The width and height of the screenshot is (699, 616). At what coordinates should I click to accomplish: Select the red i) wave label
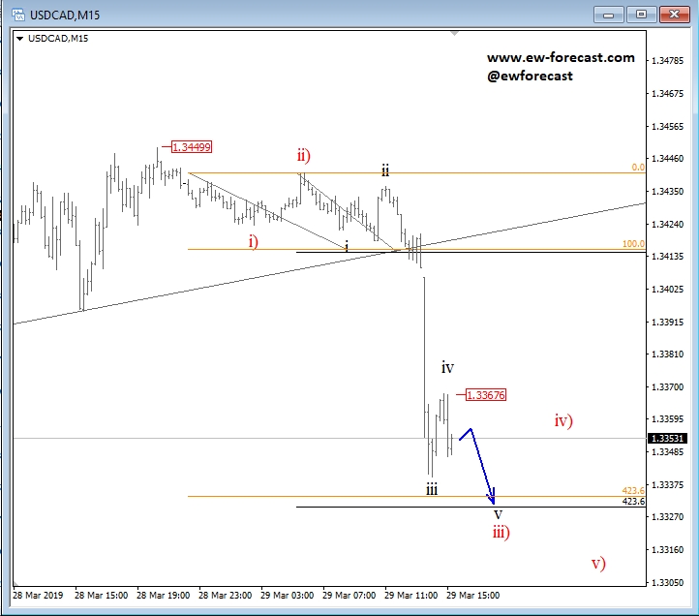tap(254, 242)
